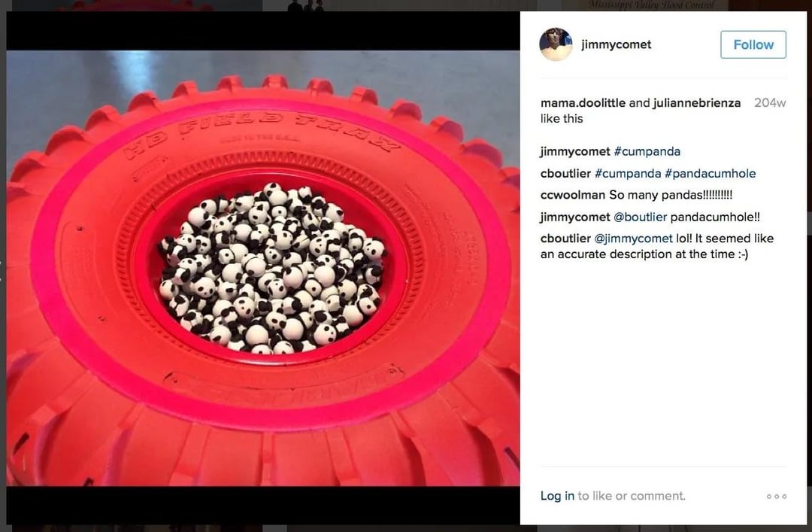Open the three-dot more options menu
The height and width of the screenshot is (532, 812).
tap(776, 496)
